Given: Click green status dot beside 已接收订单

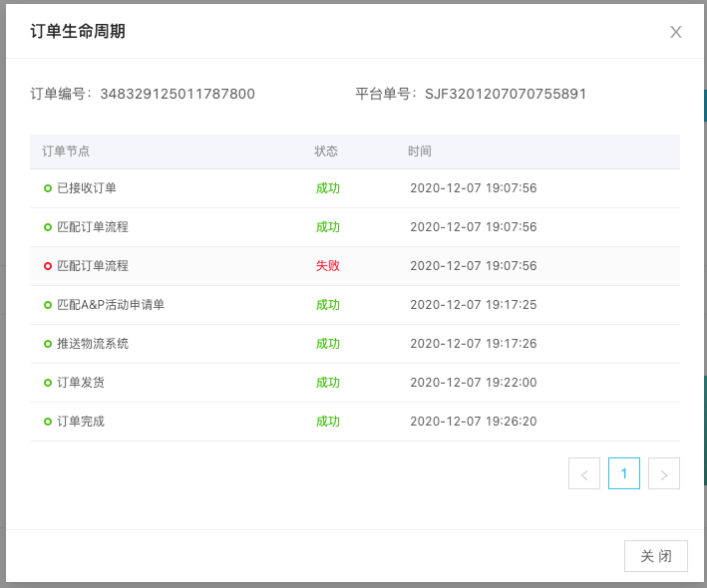Looking at the screenshot, I should click(x=48, y=188).
